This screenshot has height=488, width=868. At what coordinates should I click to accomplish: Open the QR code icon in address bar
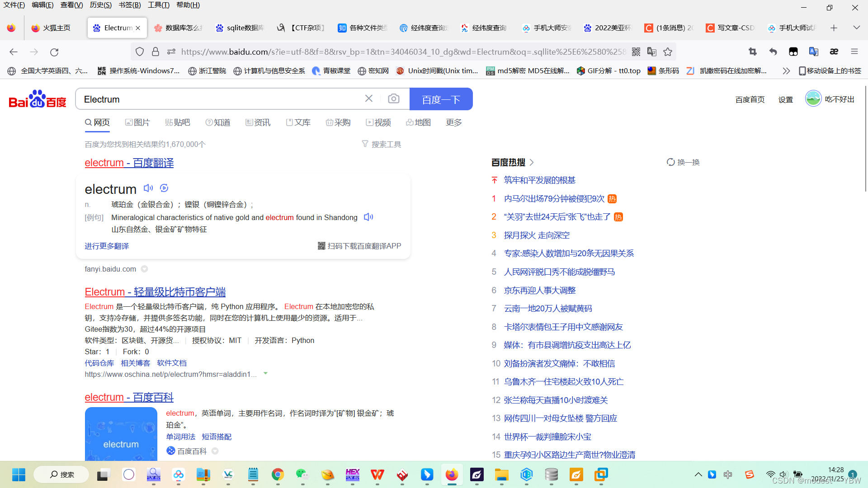[636, 52]
